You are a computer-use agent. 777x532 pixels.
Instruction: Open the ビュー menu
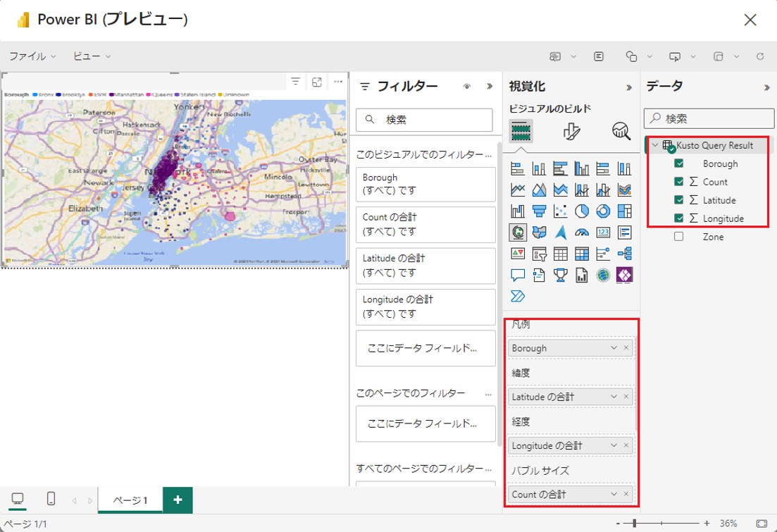click(92, 56)
